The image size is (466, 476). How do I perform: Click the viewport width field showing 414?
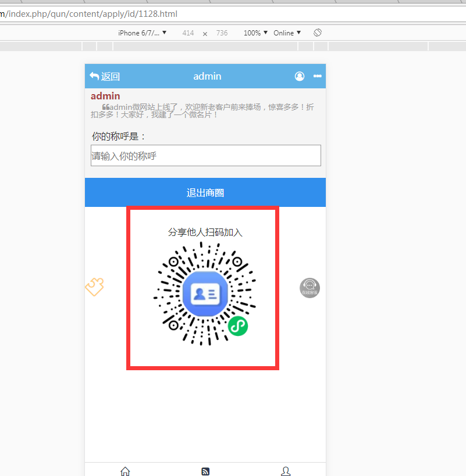(x=188, y=33)
